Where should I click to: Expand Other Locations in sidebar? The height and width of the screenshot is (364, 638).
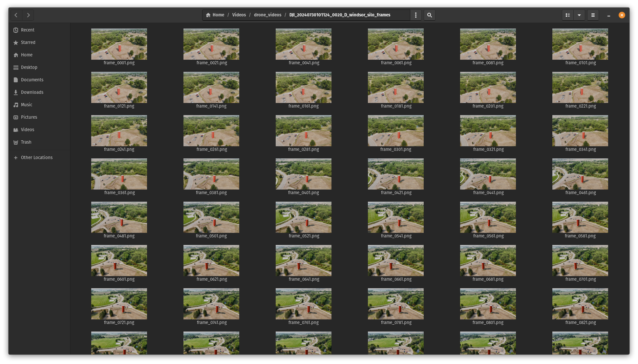(x=36, y=157)
